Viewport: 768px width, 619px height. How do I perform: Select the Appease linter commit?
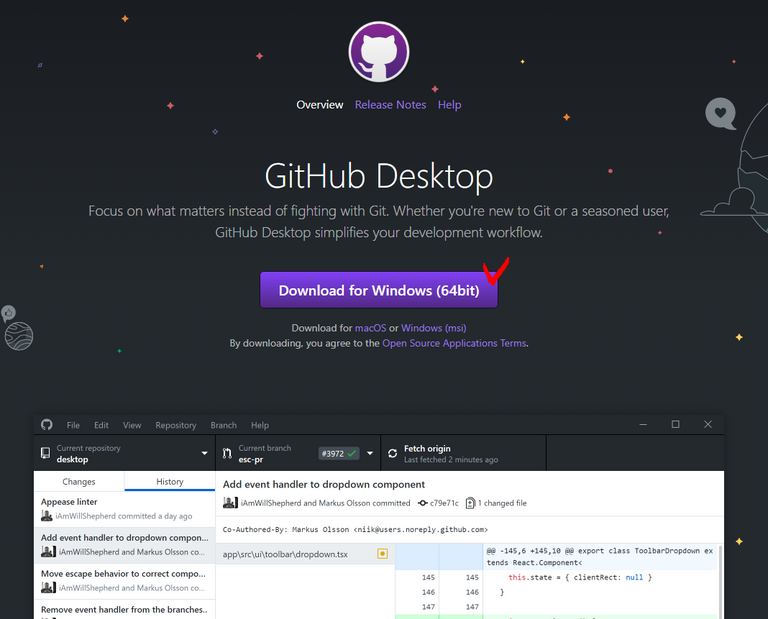click(x=124, y=509)
